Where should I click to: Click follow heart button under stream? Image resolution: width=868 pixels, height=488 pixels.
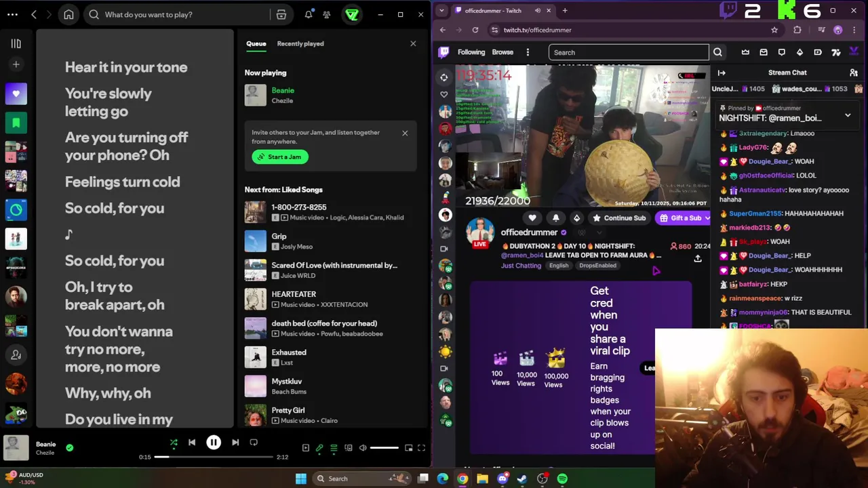point(532,218)
